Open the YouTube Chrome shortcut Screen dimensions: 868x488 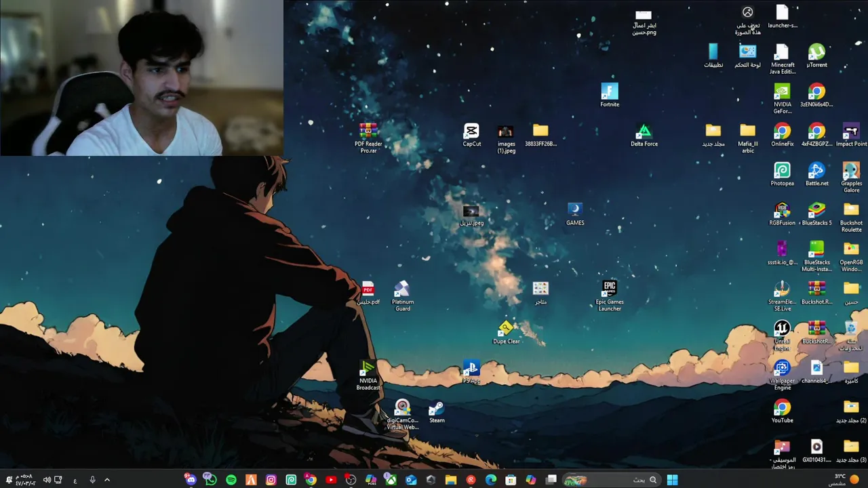(782, 410)
